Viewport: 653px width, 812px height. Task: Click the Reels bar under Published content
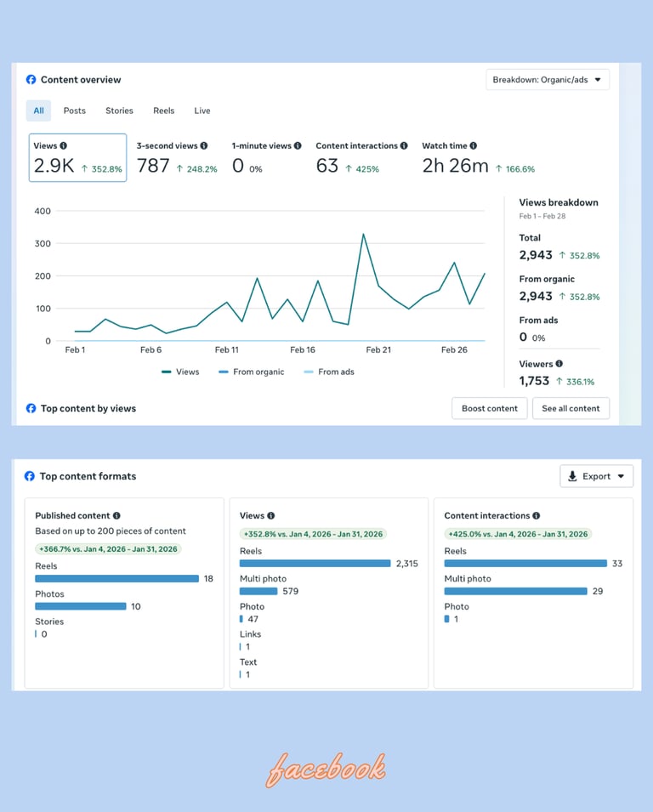(x=117, y=578)
